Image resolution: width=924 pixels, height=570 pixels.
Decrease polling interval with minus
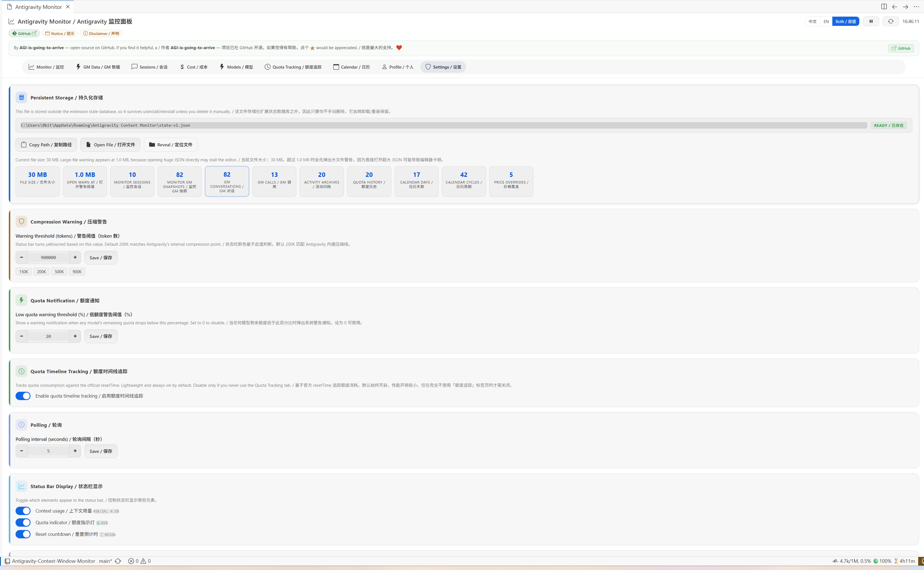point(21,451)
